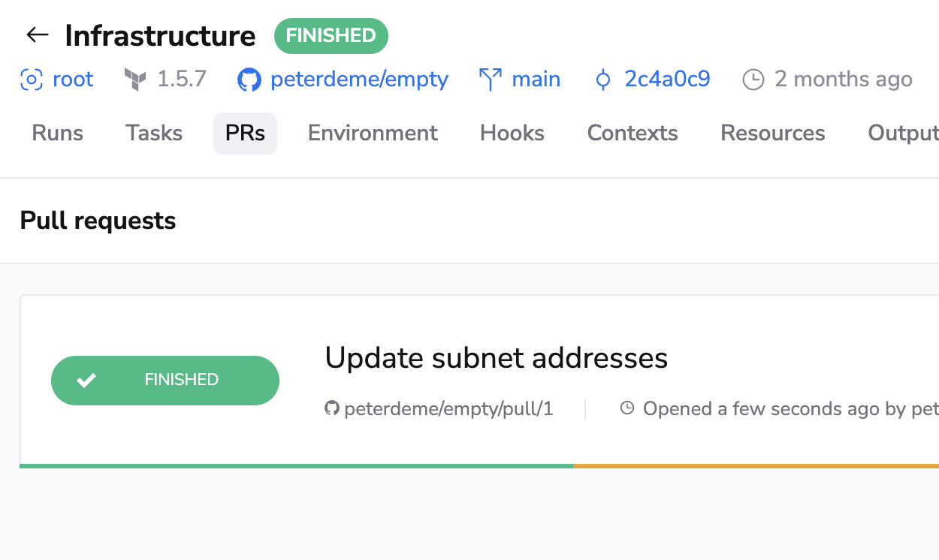Image resolution: width=939 pixels, height=560 pixels.
Task: Click the checkmark icon in the FINISHED pill
Action: [x=86, y=381]
